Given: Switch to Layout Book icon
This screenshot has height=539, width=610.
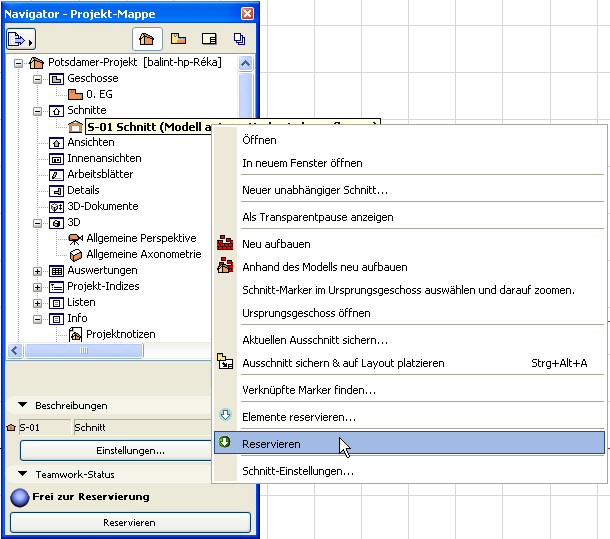Looking at the screenshot, I should (x=209, y=39).
